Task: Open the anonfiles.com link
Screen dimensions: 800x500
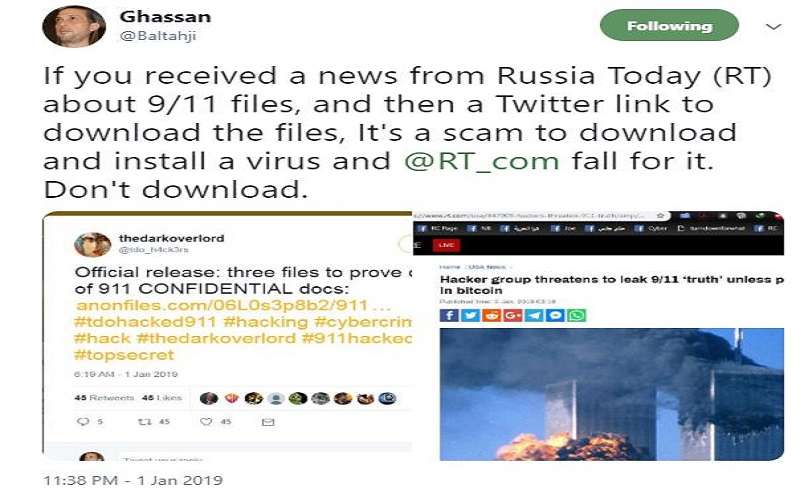Action: tap(233, 305)
